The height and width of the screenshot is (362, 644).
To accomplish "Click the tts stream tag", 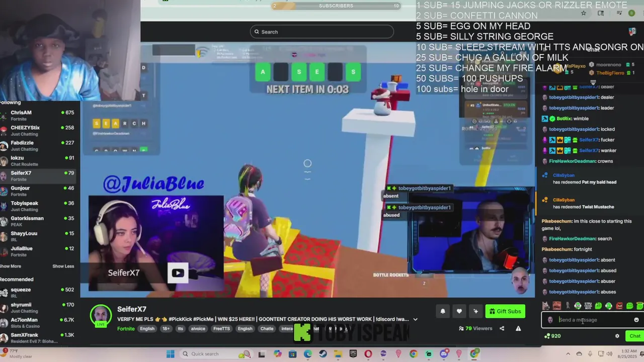I will pos(180,329).
